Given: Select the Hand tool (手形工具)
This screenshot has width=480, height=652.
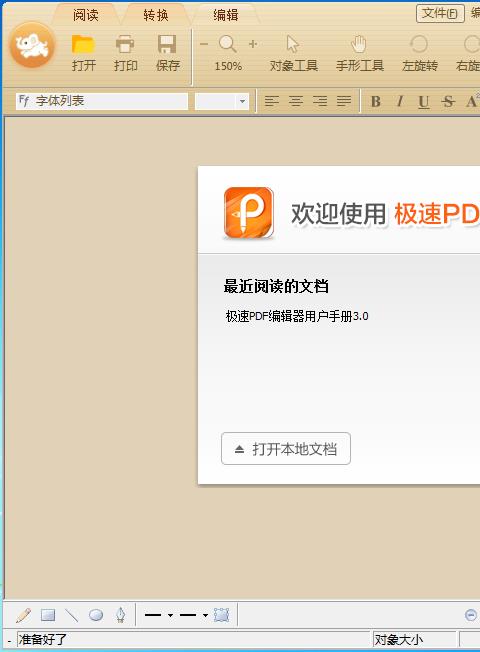Looking at the screenshot, I should click(360, 53).
